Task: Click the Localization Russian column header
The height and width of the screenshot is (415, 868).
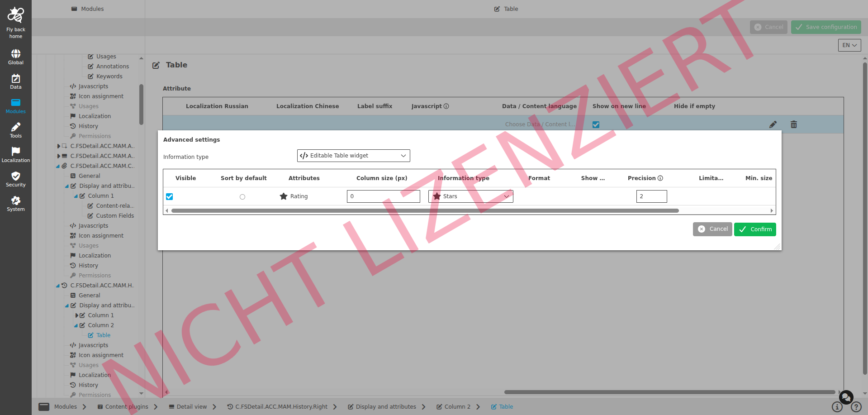Action: [217, 106]
